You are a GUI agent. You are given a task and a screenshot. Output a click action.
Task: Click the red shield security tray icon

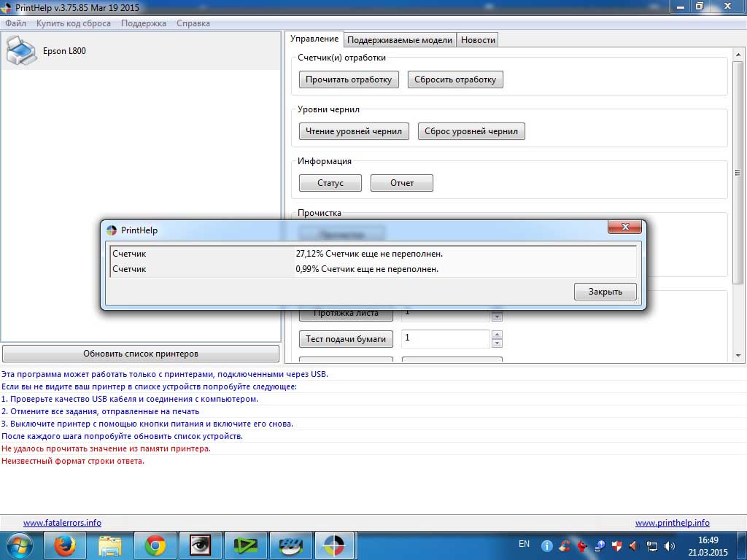click(617, 546)
